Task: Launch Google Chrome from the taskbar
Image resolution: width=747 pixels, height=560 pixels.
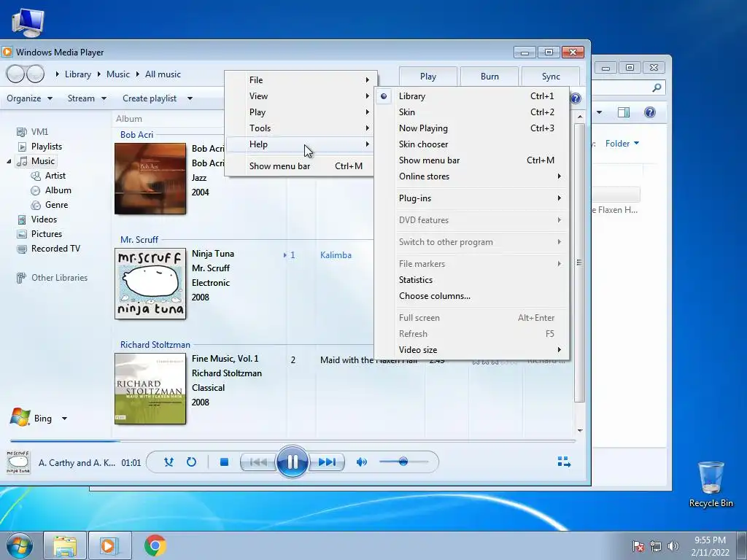Action: pos(155,545)
